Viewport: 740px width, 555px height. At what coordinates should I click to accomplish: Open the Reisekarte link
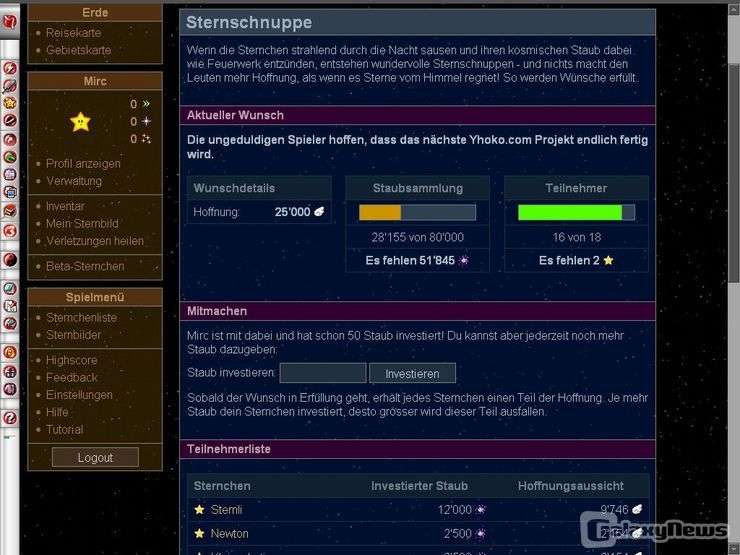(73, 33)
